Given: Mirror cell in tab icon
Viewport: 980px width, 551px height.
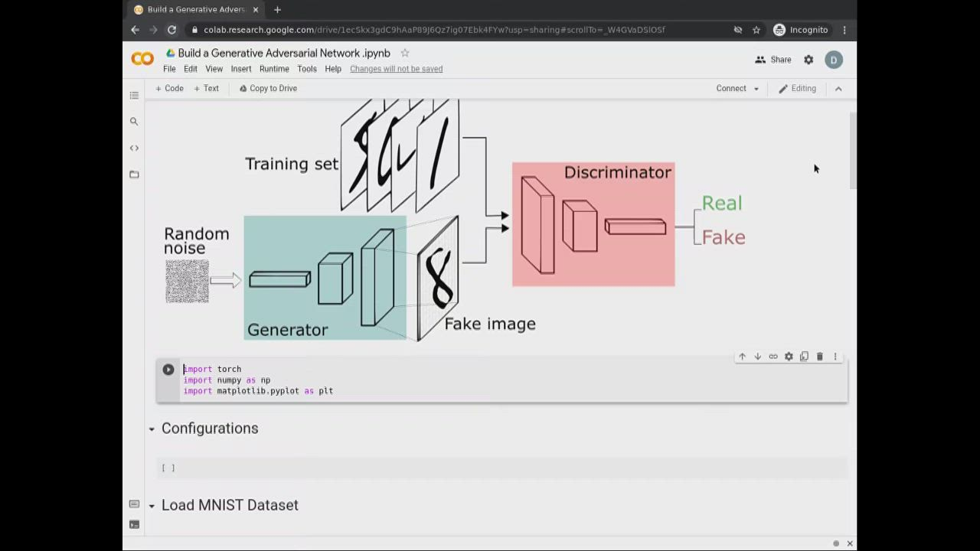Looking at the screenshot, I should point(804,357).
